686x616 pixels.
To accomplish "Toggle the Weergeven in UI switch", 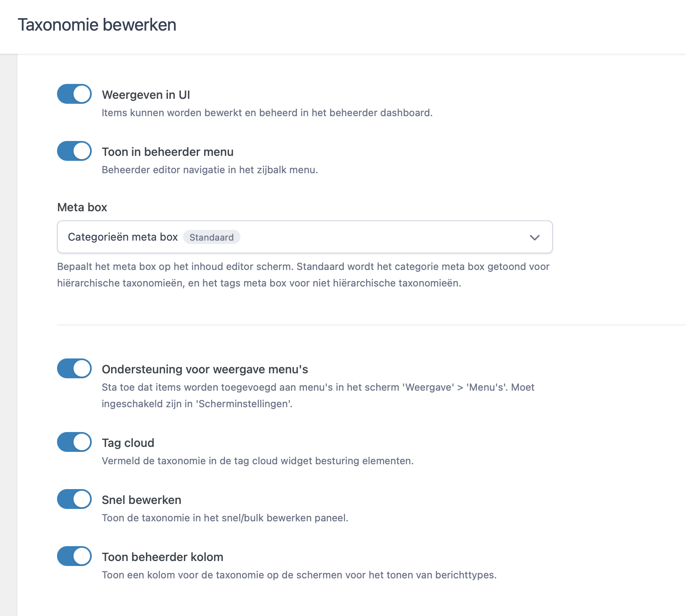I will coord(74,94).
